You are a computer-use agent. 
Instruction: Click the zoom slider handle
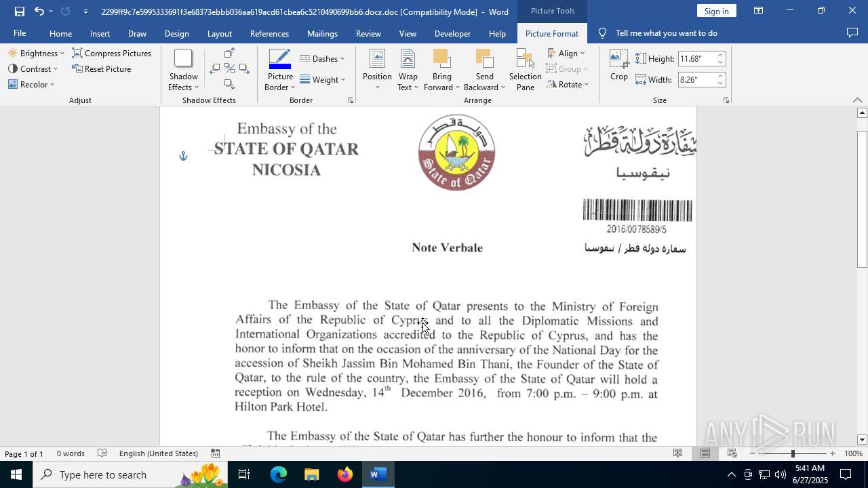point(793,453)
